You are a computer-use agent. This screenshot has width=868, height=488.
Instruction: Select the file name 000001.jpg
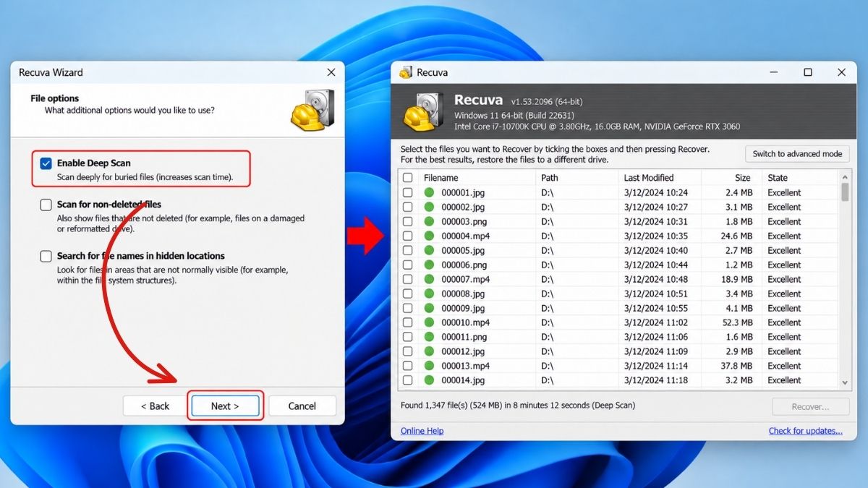463,192
